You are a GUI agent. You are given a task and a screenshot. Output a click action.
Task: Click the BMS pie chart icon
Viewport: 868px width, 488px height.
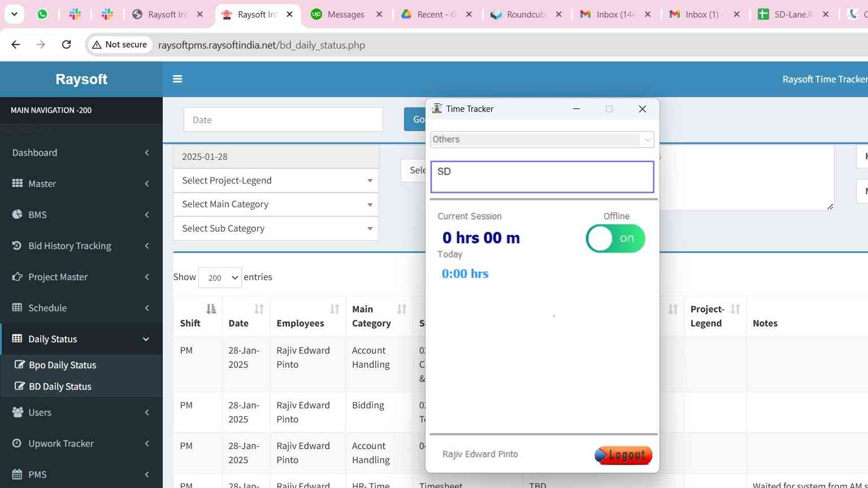point(18,215)
